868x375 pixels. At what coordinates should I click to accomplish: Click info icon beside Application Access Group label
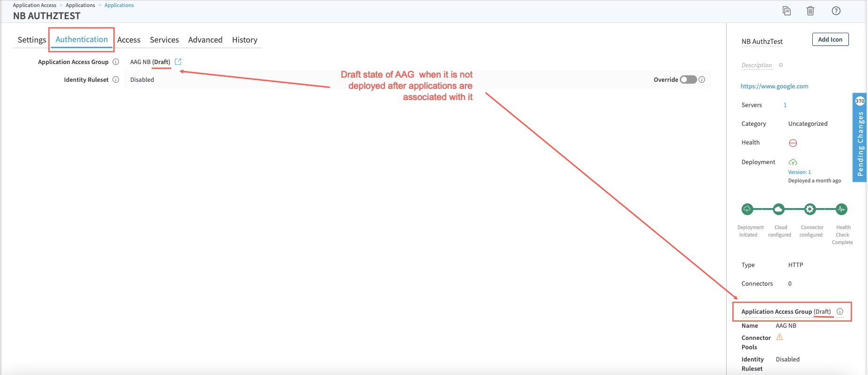116,62
